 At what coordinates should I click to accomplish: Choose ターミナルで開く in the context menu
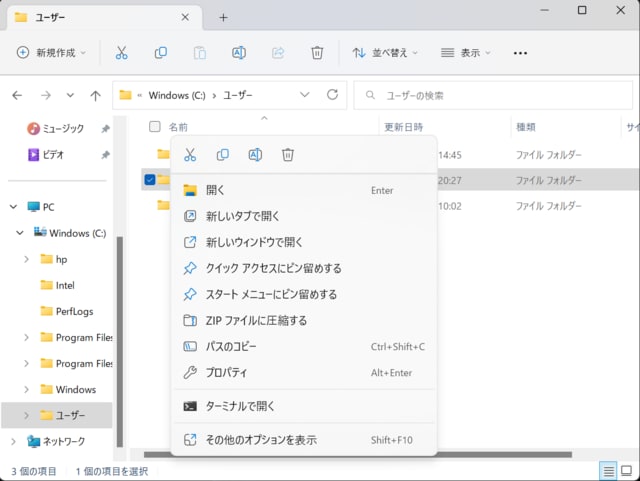click(240, 407)
